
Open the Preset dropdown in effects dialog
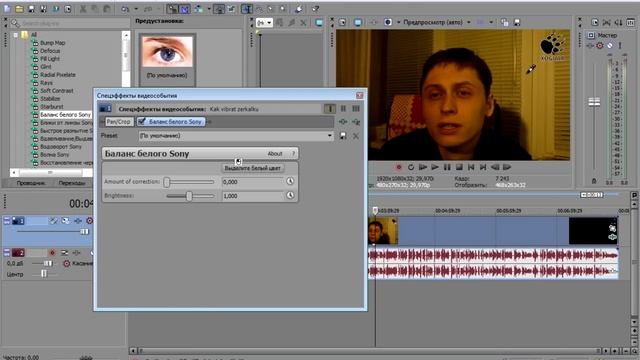tap(329, 136)
